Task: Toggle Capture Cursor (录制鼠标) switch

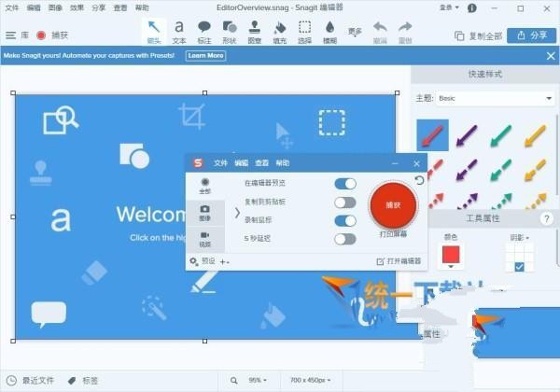Action: (x=345, y=220)
